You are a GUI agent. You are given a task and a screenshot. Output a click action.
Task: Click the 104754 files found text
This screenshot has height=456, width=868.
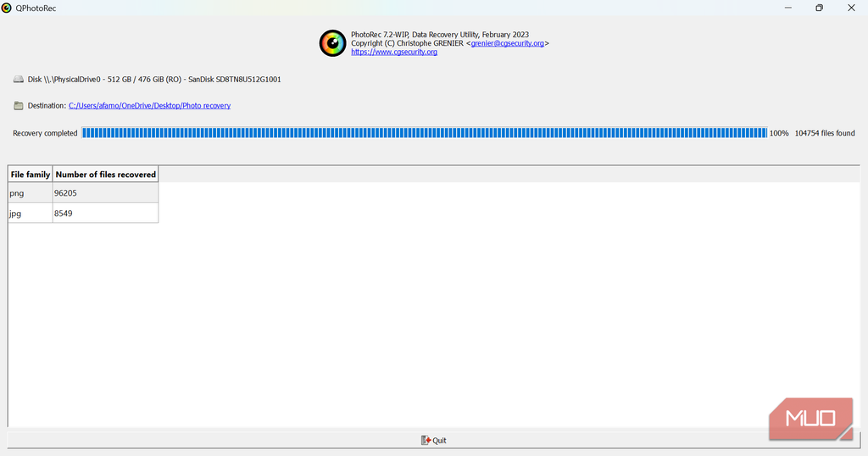click(x=825, y=133)
